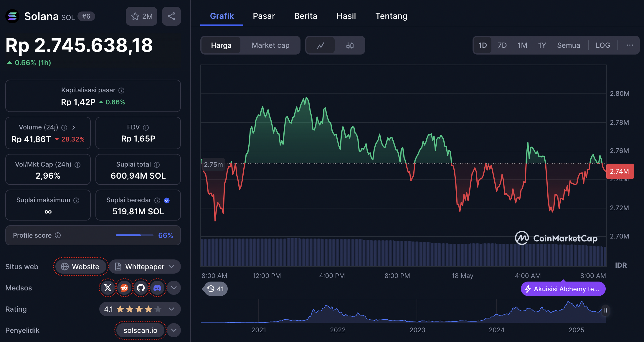Enable LOG scale on chart
This screenshot has width=644, height=342.
click(603, 45)
